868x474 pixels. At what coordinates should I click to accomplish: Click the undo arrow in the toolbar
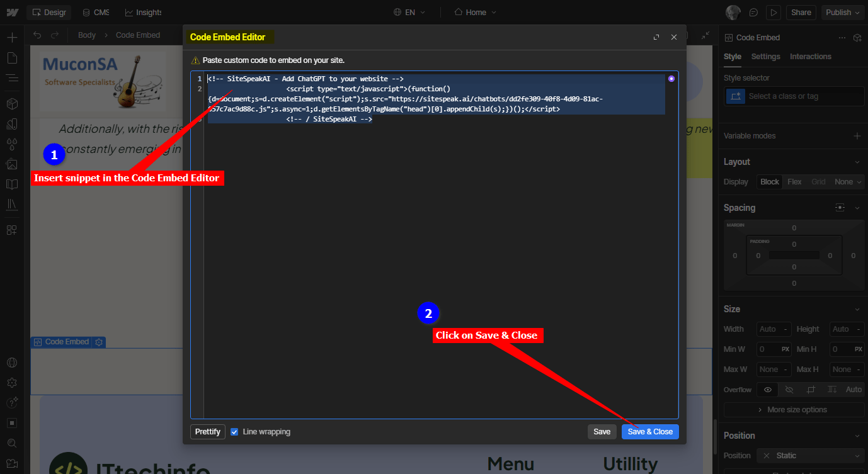tap(38, 35)
